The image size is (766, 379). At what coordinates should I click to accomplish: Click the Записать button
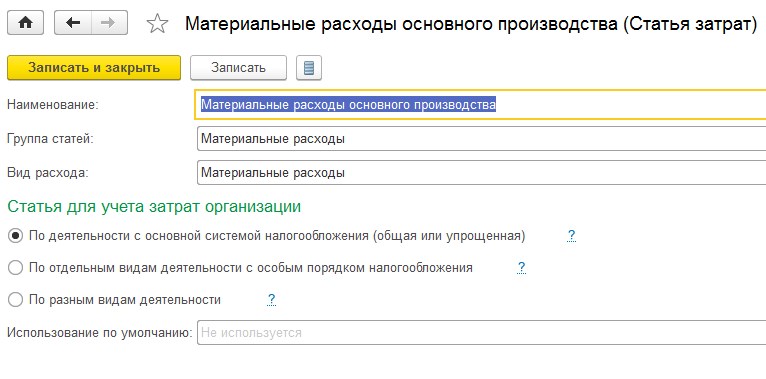click(x=238, y=67)
